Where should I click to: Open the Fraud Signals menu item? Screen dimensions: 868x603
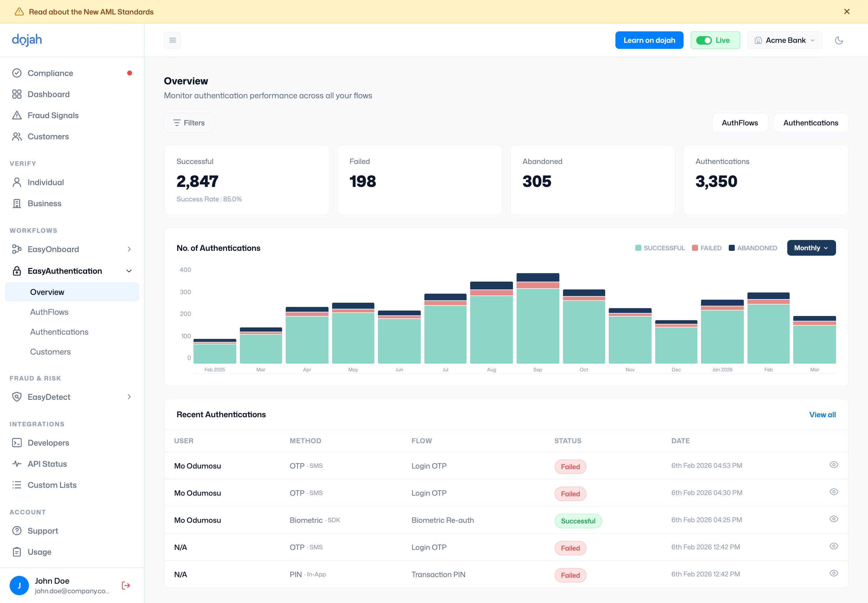(53, 115)
